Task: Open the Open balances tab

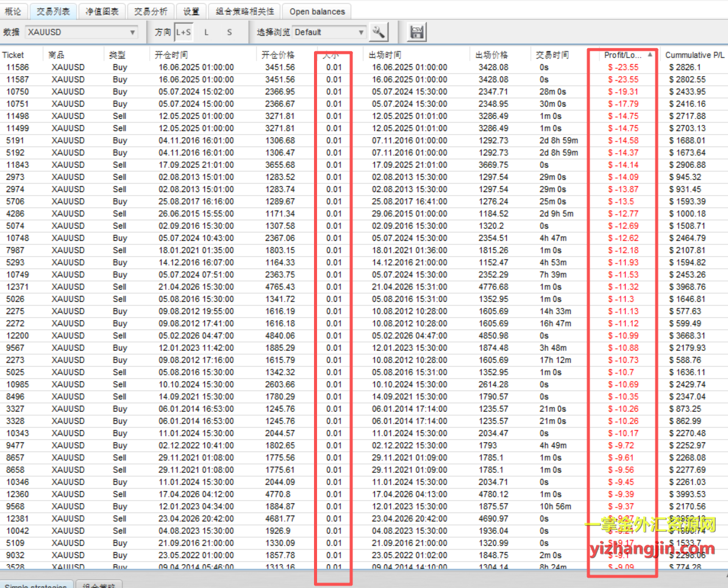Action: (x=317, y=11)
